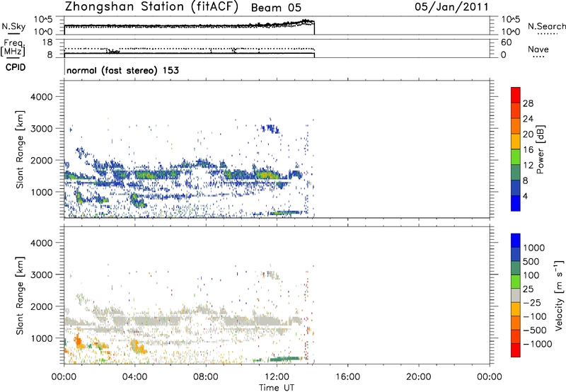Viewport: 566px width, 392px height.
Task: Click the "20:00" time axis label
Action: pos(419,377)
